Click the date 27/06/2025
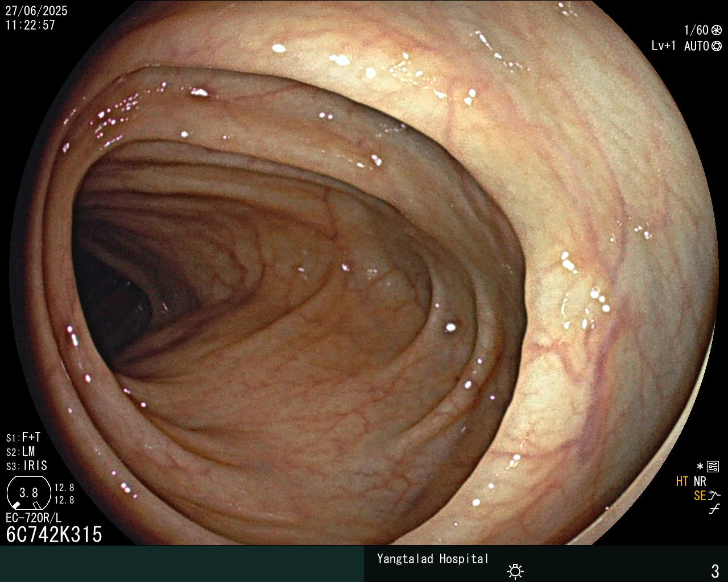 click(36, 11)
